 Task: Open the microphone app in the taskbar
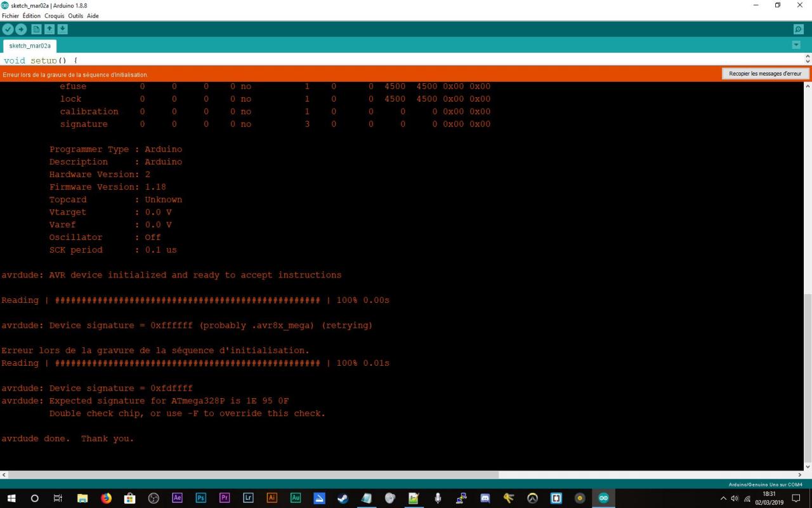click(437, 498)
